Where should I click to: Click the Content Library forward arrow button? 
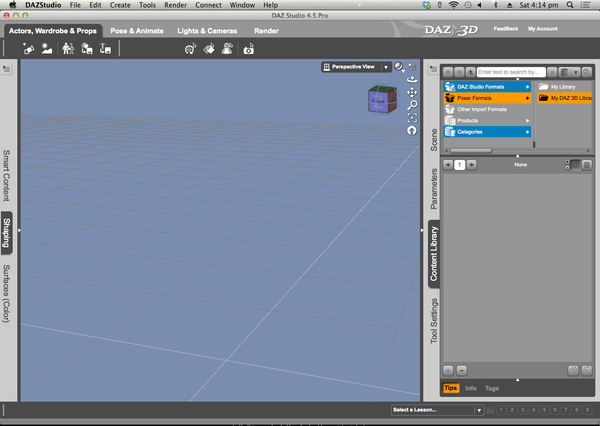click(x=459, y=72)
